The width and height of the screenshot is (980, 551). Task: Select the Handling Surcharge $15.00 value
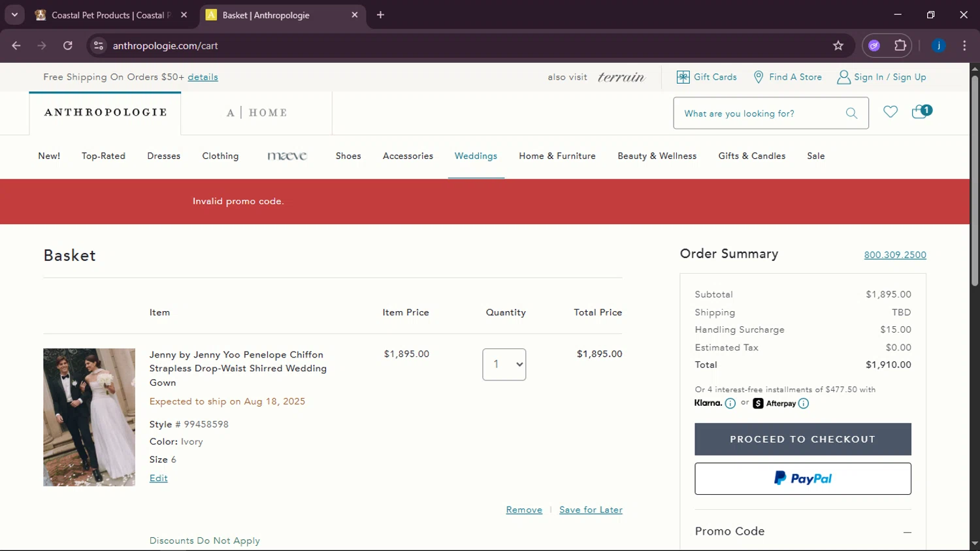point(895,329)
